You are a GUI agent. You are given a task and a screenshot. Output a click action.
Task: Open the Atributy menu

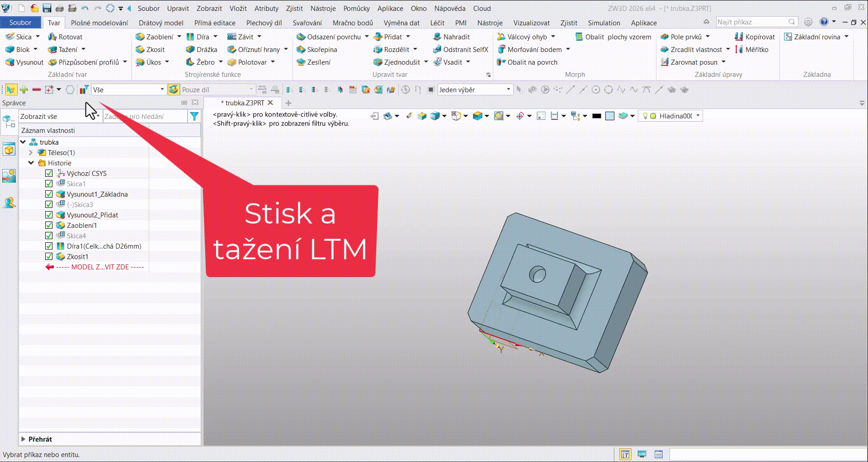pos(266,8)
